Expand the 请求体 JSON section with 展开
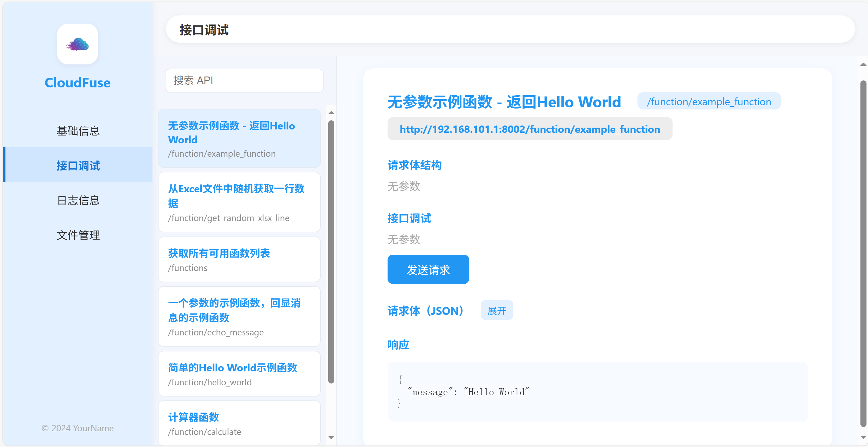 pos(496,310)
